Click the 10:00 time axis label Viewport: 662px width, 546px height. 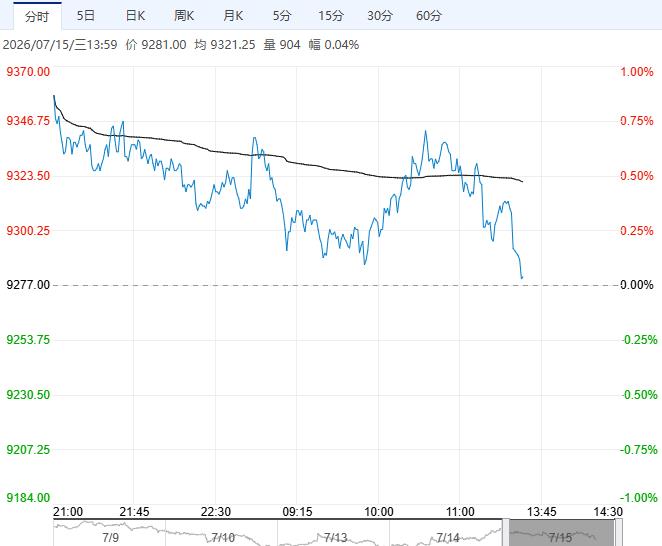click(379, 512)
